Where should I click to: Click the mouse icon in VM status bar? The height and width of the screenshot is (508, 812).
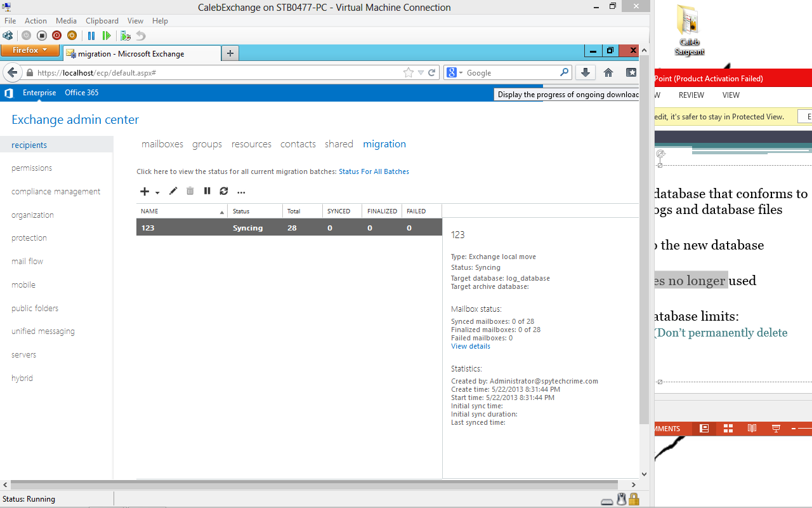click(x=622, y=499)
